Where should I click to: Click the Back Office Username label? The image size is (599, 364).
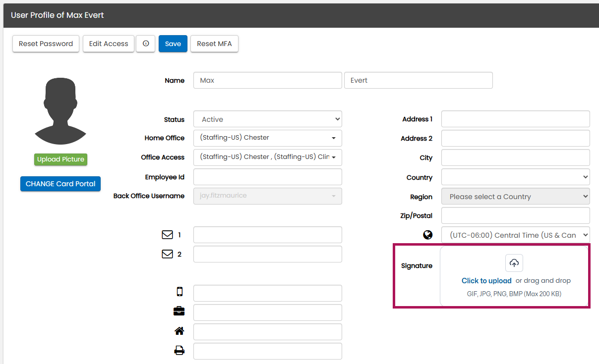coord(149,196)
